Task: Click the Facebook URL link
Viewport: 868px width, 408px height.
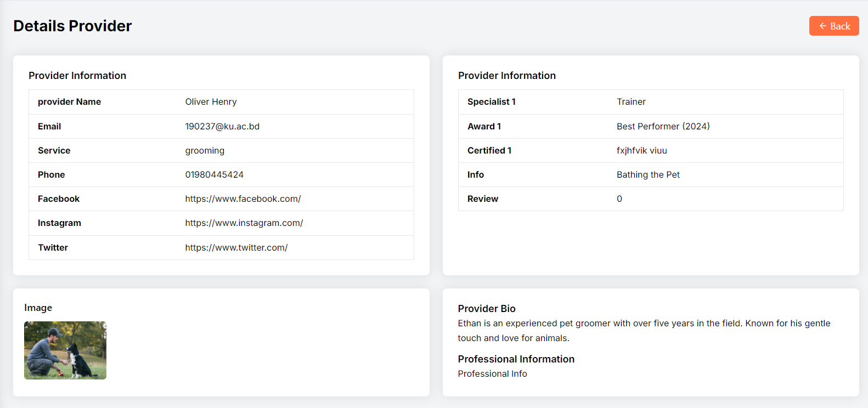Action: tap(243, 199)
